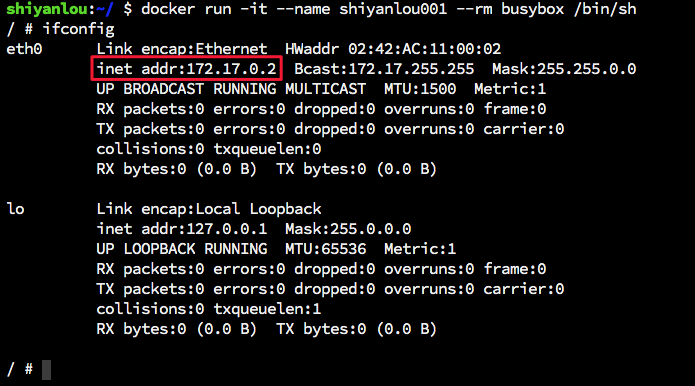Click the MTU:1500 value
Viewport: 695px width, 386px height.
point(420,89)
